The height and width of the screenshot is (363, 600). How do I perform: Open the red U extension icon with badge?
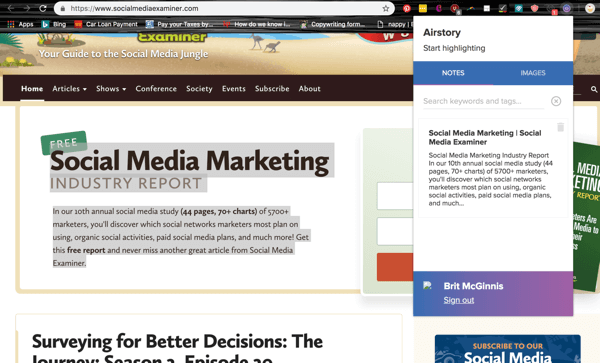[x=455, y=8]
